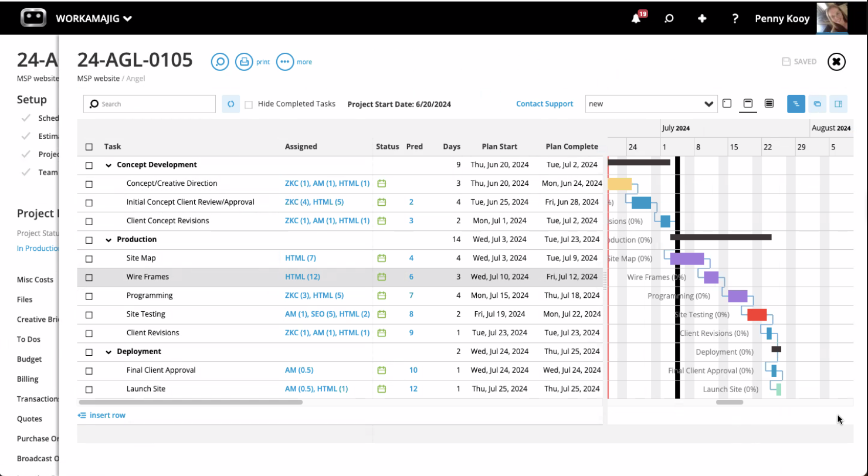Click the print text label
Viewport: 868px width, 476px height.
click(263, 62)
